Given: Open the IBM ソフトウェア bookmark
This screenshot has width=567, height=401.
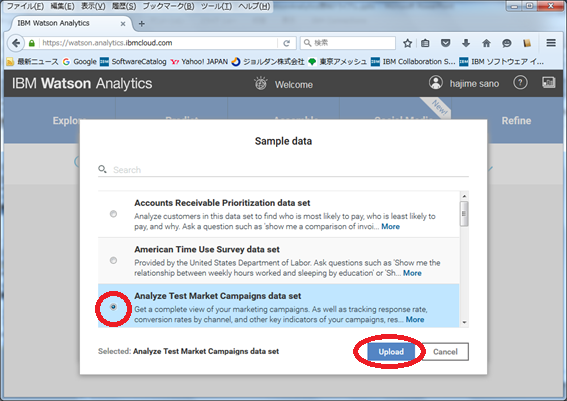Looking at the screenshot, I should pyautogui.click(x=502, y=62).
